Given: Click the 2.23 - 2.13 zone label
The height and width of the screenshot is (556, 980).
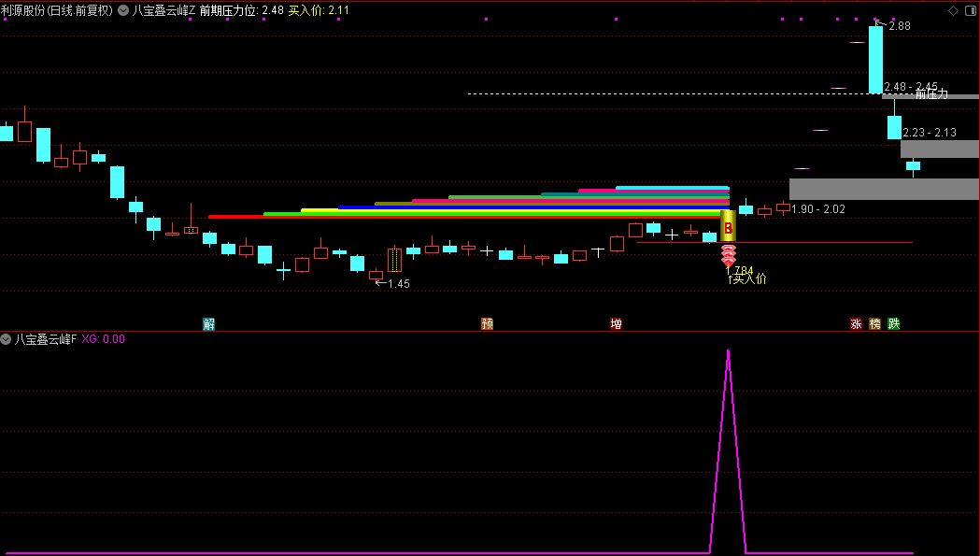Looking at the screenshot, I should [930, 133].
